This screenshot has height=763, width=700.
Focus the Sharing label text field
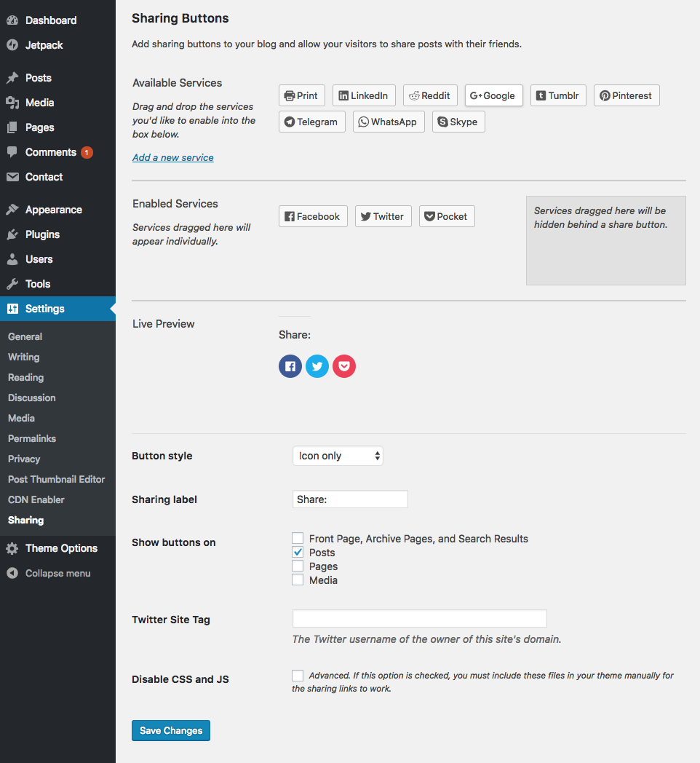(350, 499)
